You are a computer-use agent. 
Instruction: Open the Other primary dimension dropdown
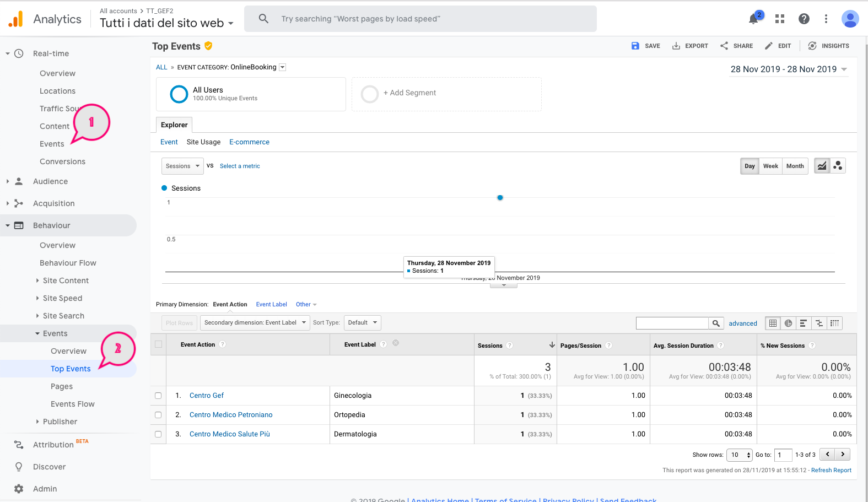pyautogui.click(x=306, y=304)
